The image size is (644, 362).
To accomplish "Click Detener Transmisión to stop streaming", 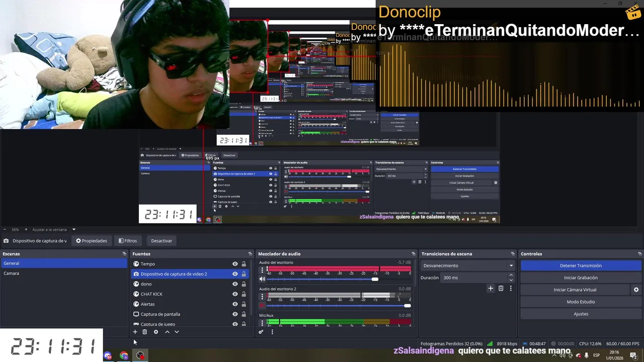I will coord(581,265).
